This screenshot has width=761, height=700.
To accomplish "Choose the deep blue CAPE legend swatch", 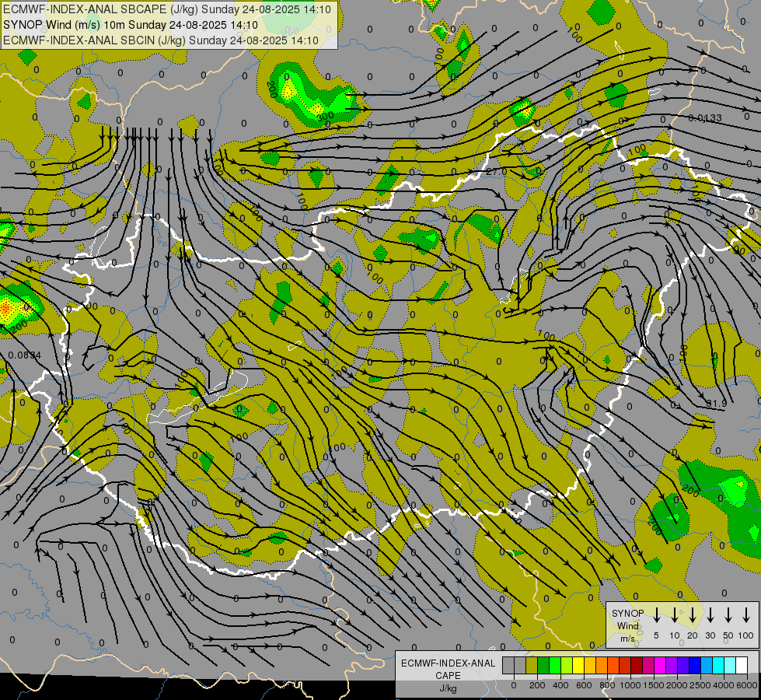I will tap(694, 665).
